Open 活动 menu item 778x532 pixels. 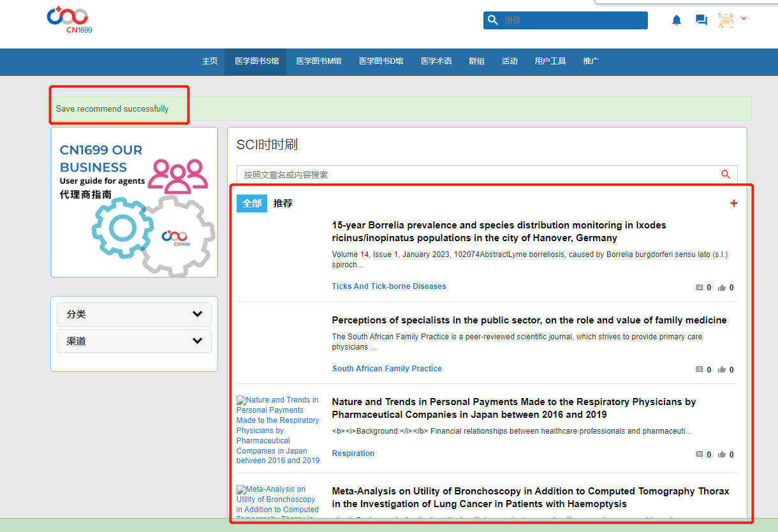pos(510,61)
